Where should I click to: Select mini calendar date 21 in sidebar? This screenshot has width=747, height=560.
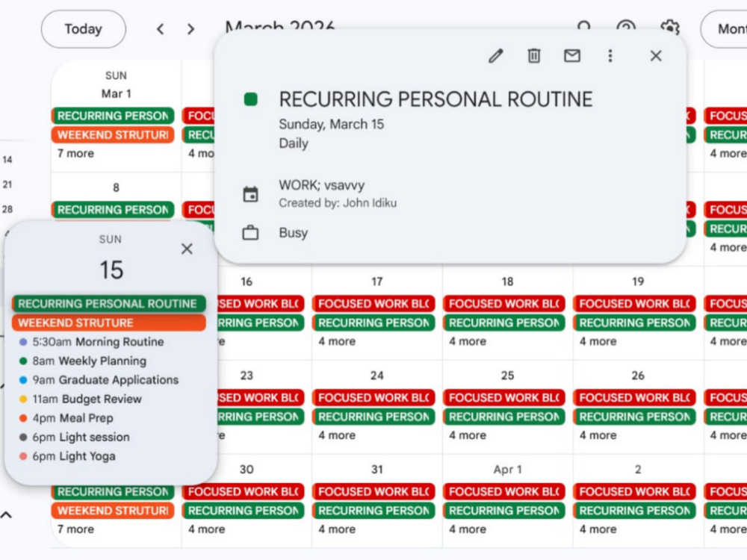click(7, 184)
